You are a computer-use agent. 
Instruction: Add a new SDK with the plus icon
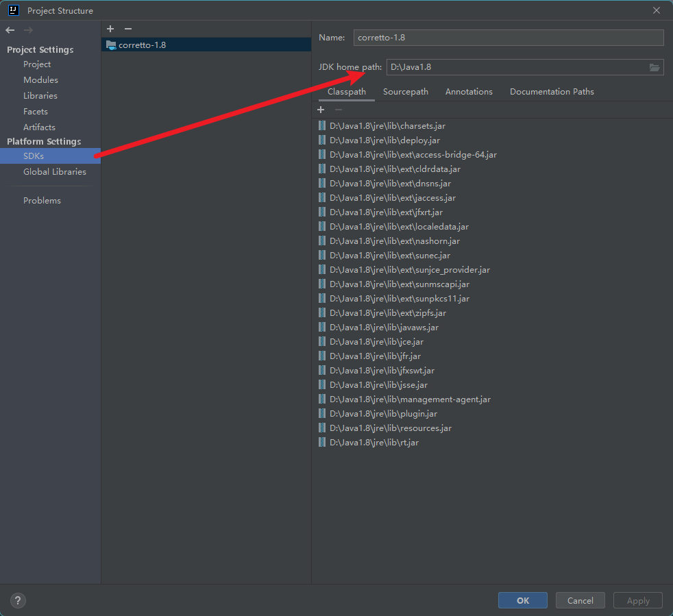click(x=110, y=29)
